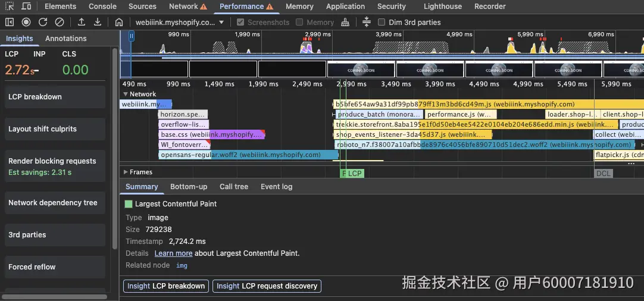Select the shop_events_listener request bar

413,134
